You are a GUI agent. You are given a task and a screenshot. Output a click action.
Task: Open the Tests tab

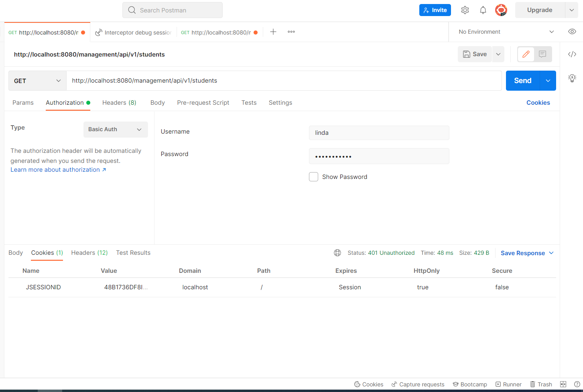click(249, 103)
